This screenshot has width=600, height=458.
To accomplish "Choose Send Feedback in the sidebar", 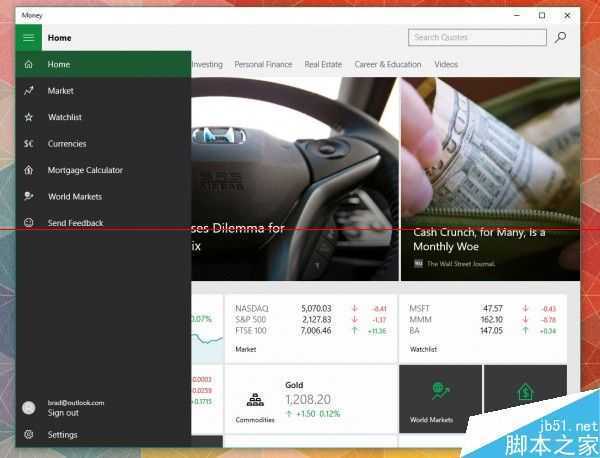I will [x=103, y=222].
